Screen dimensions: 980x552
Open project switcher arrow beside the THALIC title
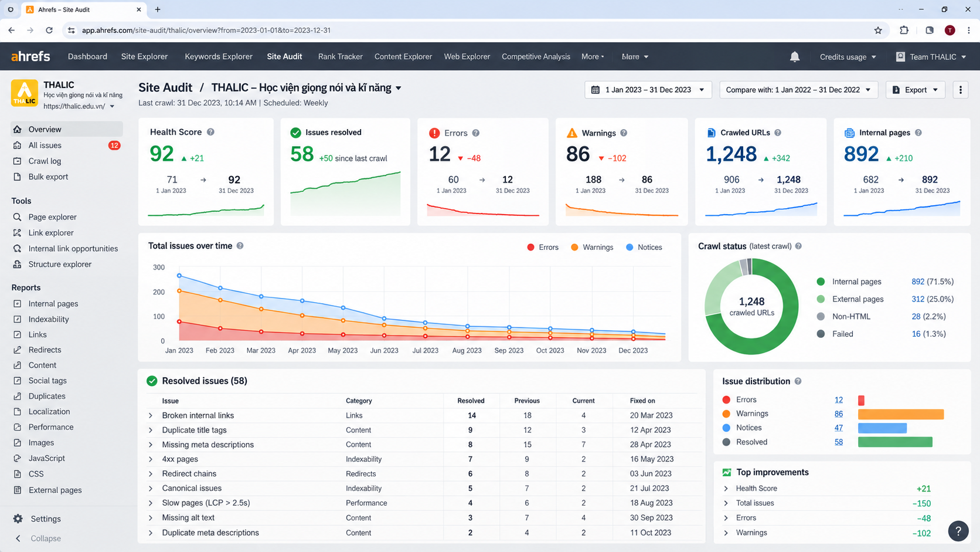click(x=399, y=88)
